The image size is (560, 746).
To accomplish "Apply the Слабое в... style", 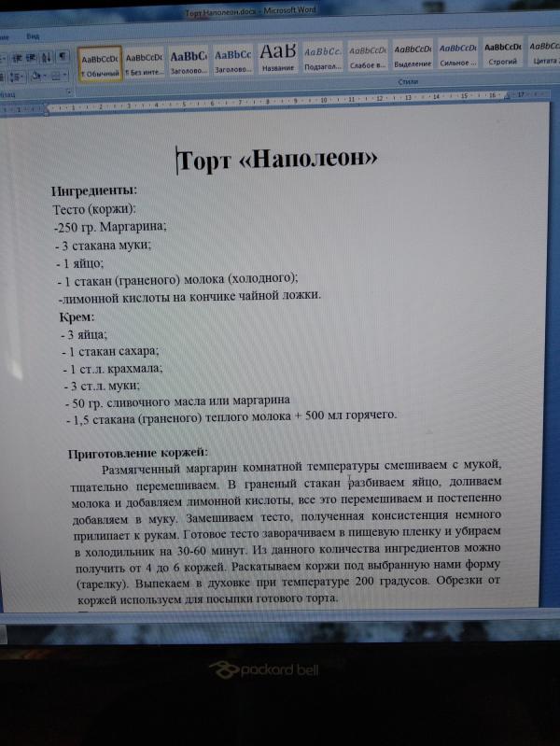I will coord(368,57).
